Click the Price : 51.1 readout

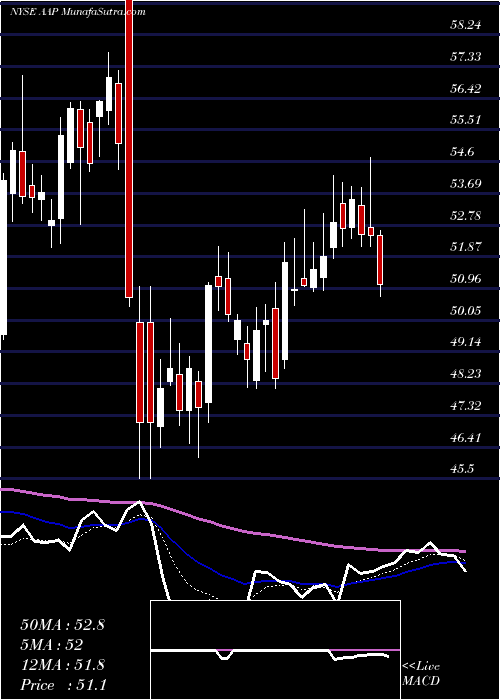coord(62,685)
